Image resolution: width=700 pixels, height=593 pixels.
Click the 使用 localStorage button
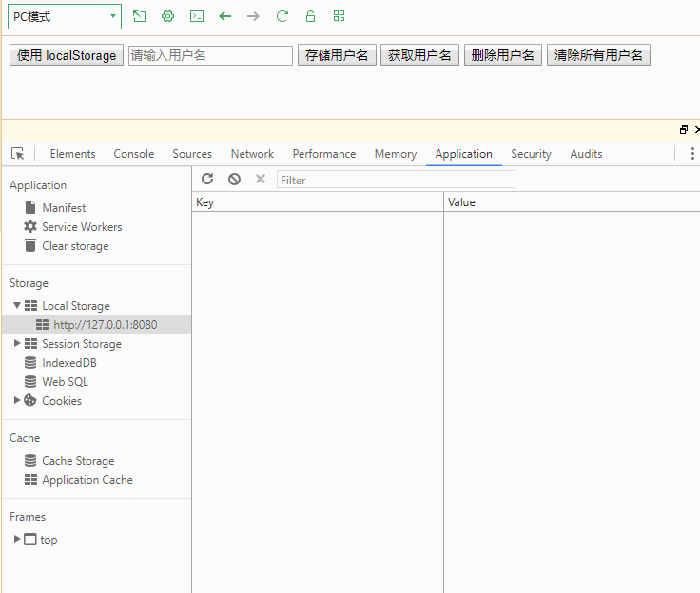67,55
